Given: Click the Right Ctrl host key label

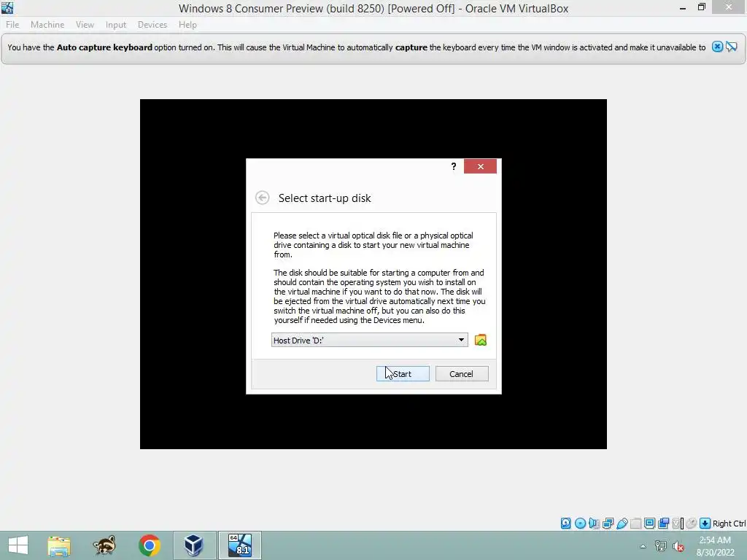Looking at the screenshot, I should [x=729, y=524].
